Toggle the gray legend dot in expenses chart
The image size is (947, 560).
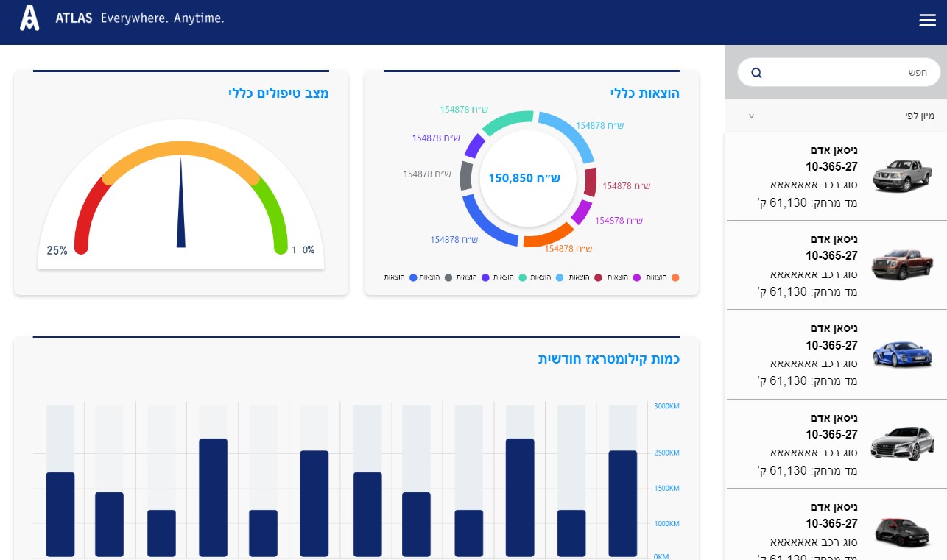point(448,277)
